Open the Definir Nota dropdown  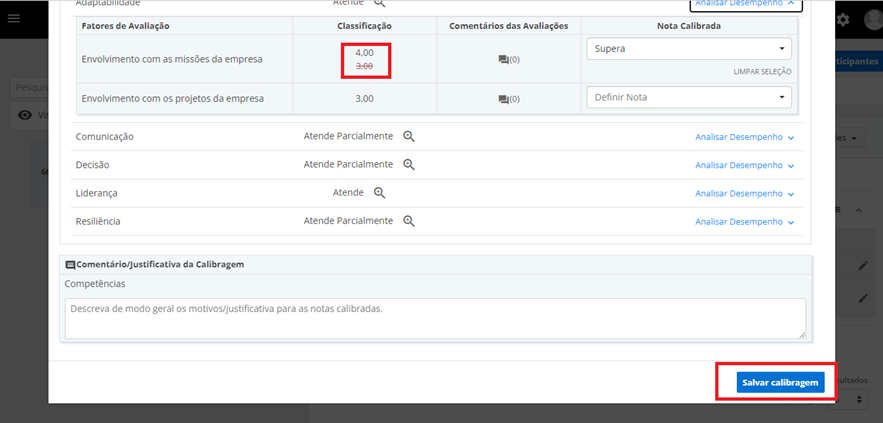click(687, 97)
